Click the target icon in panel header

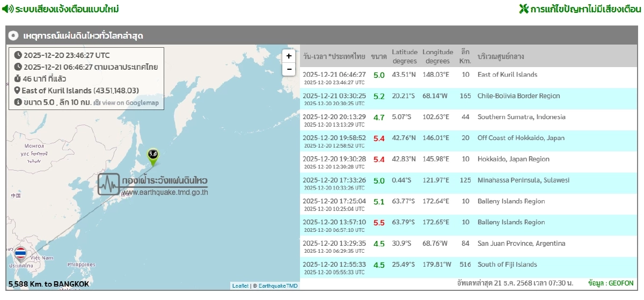coord(14,36)
